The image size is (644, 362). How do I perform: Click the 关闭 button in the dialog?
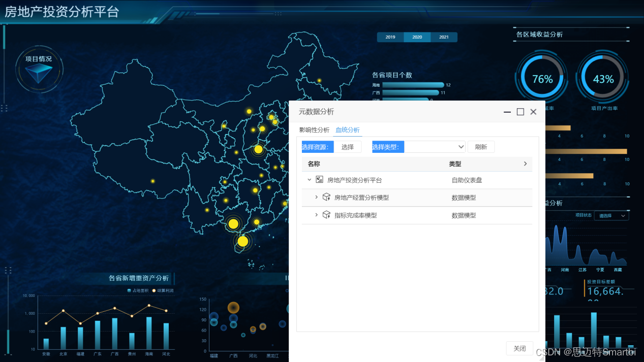point(519,348)
